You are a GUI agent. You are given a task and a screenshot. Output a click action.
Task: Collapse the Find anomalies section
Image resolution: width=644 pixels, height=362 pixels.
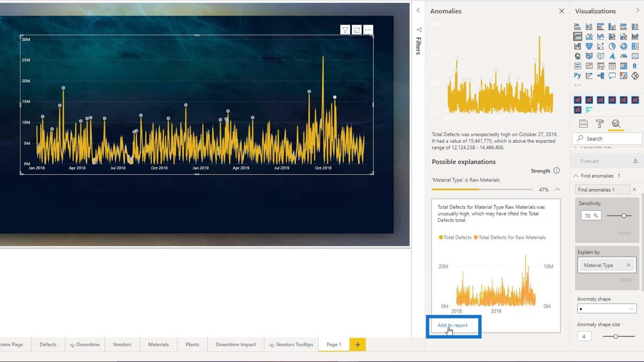point(576,176)
